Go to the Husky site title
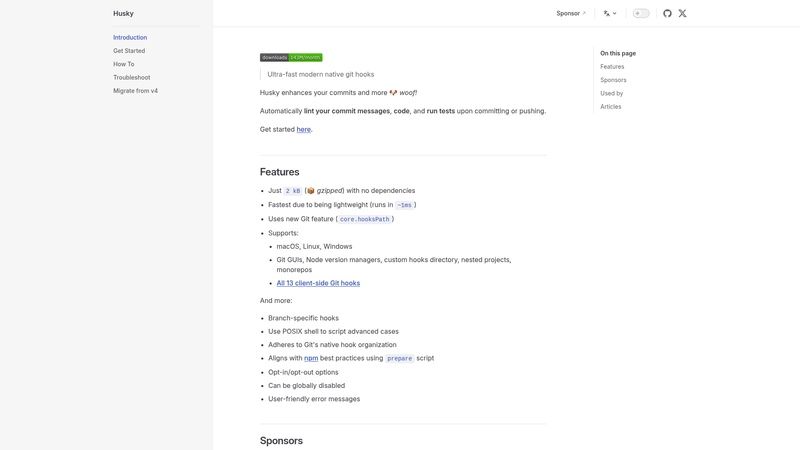 coord(123,13)
